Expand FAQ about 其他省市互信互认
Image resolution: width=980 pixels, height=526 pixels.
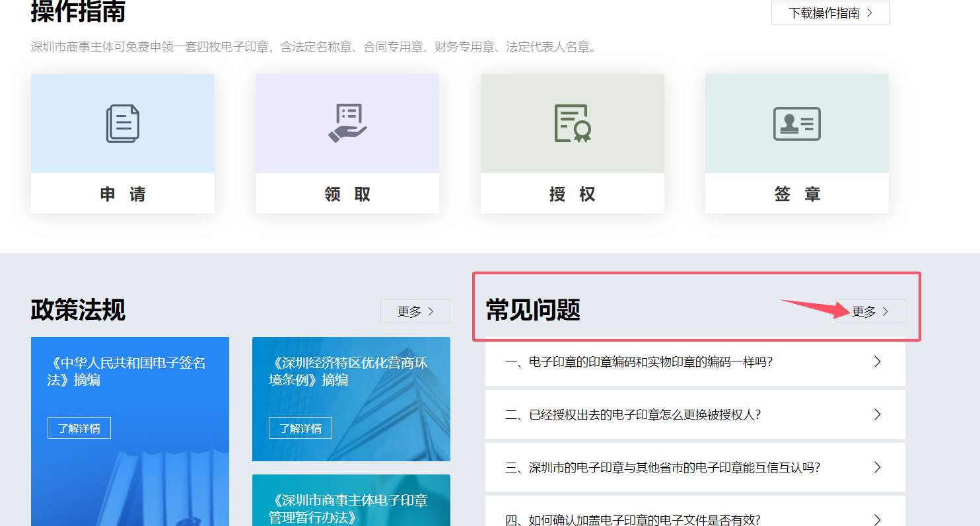(695, 468)
